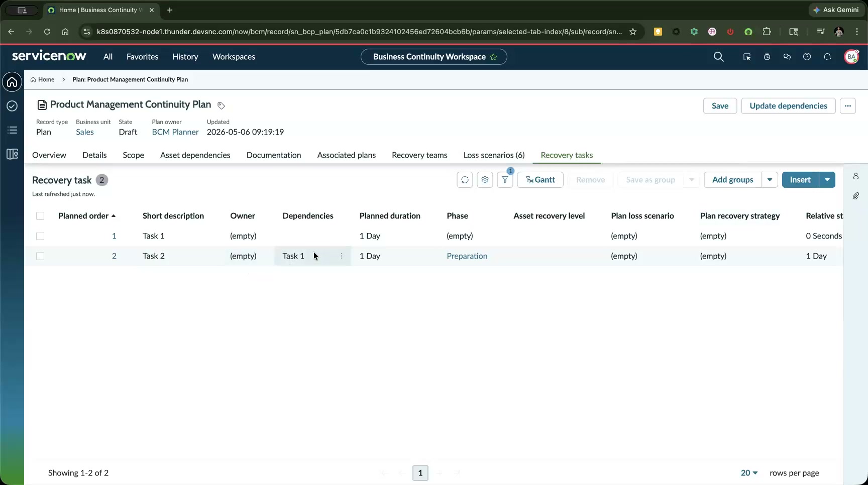
Task: Select the Recovery tasks tab
Action: 567,155
